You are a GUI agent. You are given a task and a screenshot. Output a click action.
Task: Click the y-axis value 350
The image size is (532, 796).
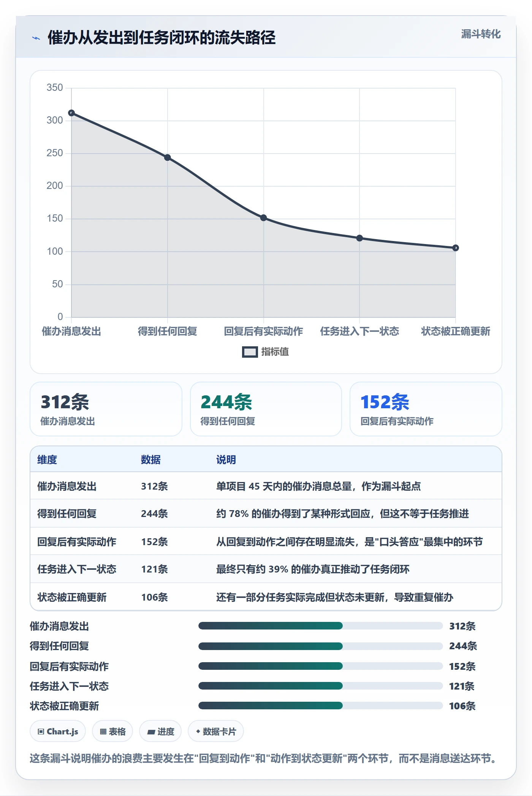click(x=55, y=88)
